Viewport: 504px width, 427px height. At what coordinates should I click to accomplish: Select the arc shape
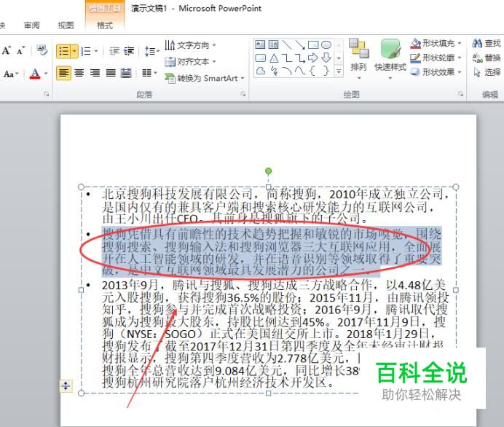(x=287, y=71)
